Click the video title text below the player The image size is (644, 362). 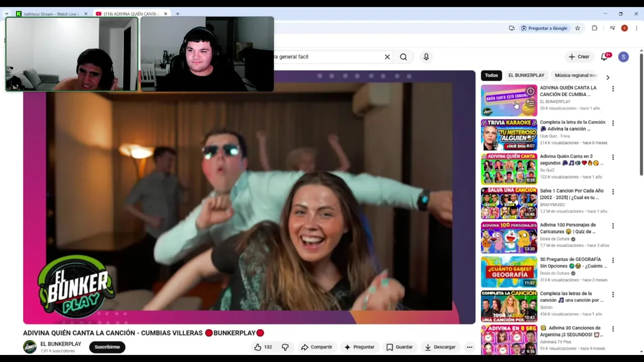coord(143,333)
